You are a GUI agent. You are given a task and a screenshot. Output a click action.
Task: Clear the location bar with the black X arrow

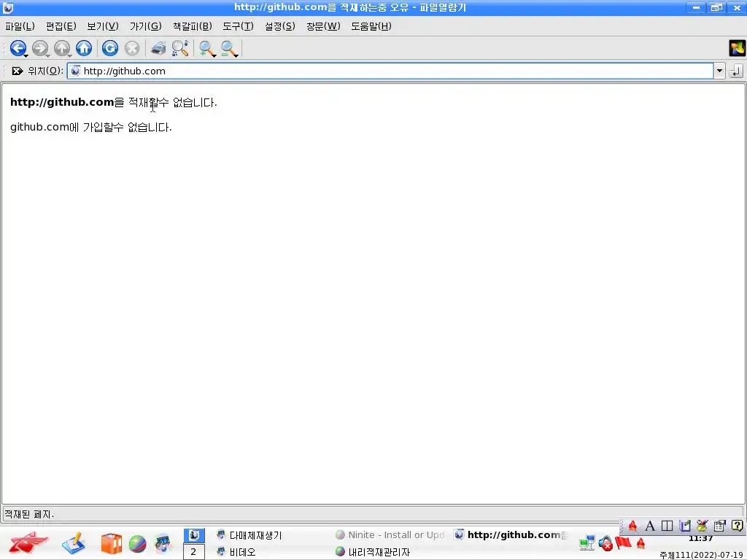point(18,71)
